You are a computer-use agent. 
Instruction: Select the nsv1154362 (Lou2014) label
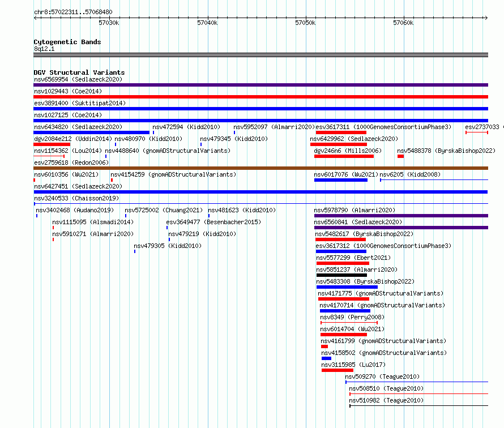(x=68, y=151)
